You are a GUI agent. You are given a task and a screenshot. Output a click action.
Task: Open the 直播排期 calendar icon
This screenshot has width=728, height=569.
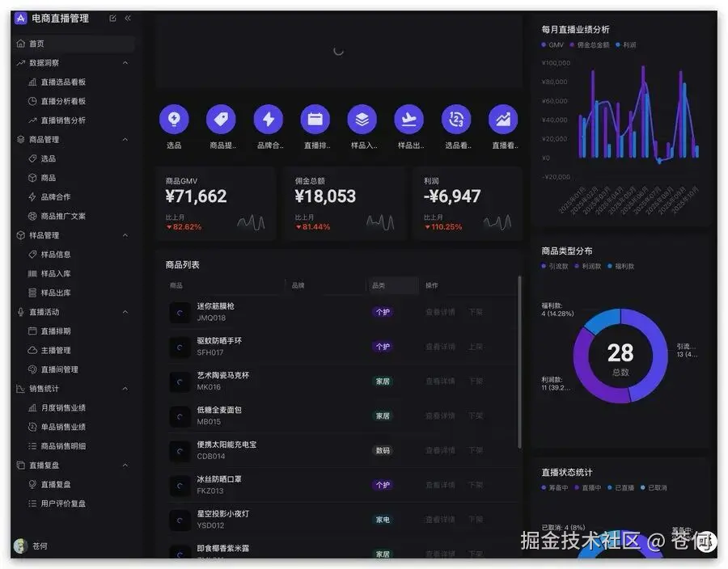pyautogui.click(x=315, y=118)
